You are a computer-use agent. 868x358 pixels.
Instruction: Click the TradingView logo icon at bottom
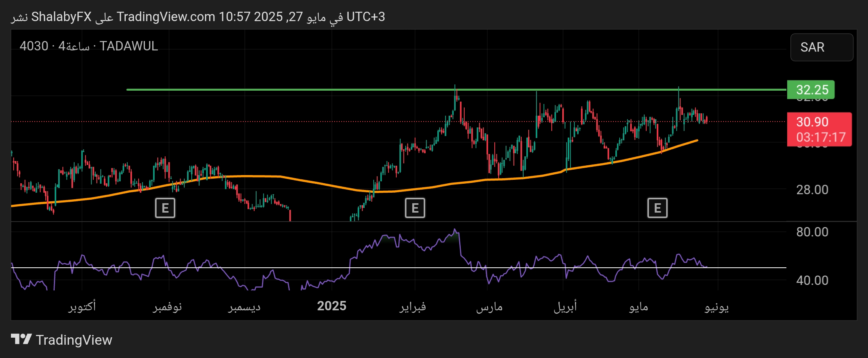21,339
